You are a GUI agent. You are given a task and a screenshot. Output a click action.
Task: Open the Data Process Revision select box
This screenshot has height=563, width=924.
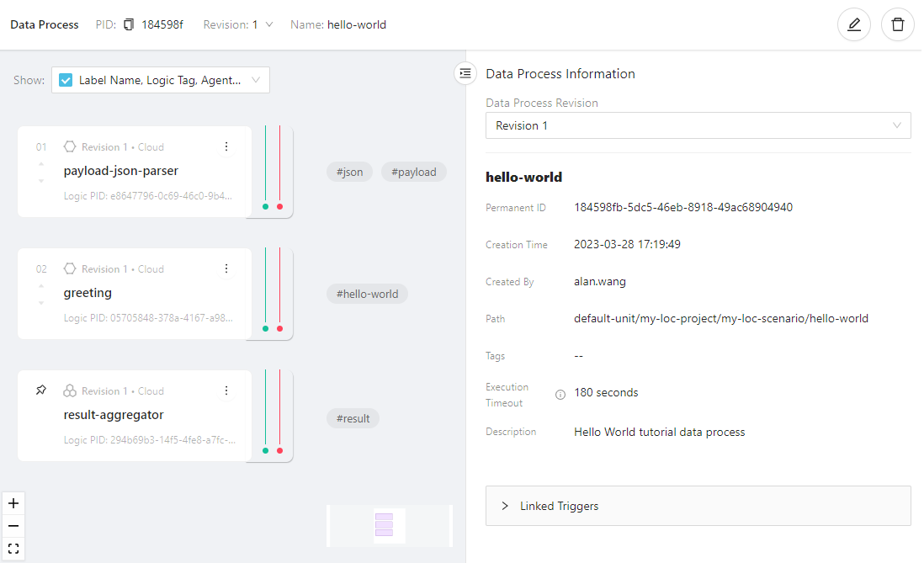(698, 125)
